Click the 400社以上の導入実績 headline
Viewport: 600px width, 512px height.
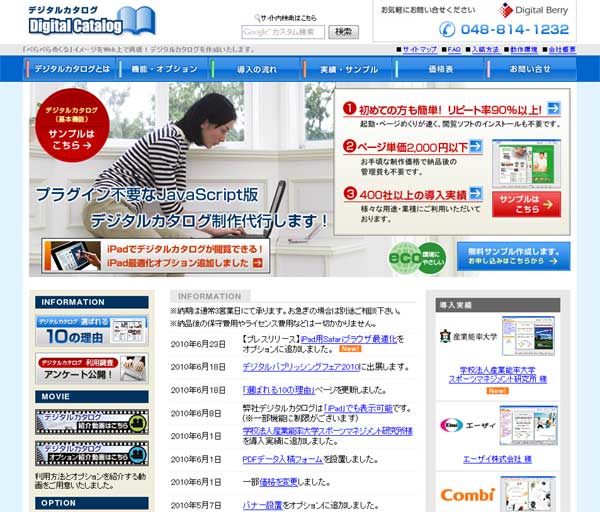413,195
